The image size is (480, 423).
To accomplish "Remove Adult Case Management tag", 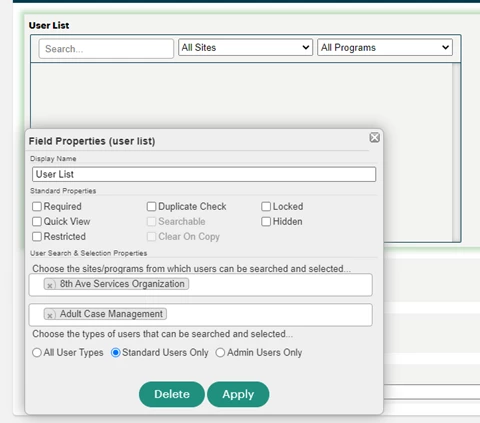I will pos(50,315).
